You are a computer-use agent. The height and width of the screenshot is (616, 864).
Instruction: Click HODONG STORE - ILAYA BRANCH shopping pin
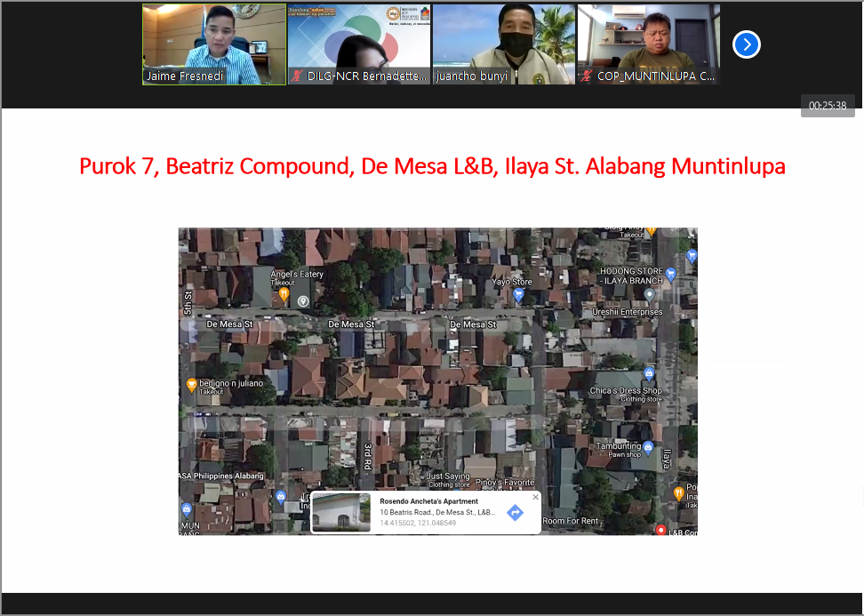point(670,275)
